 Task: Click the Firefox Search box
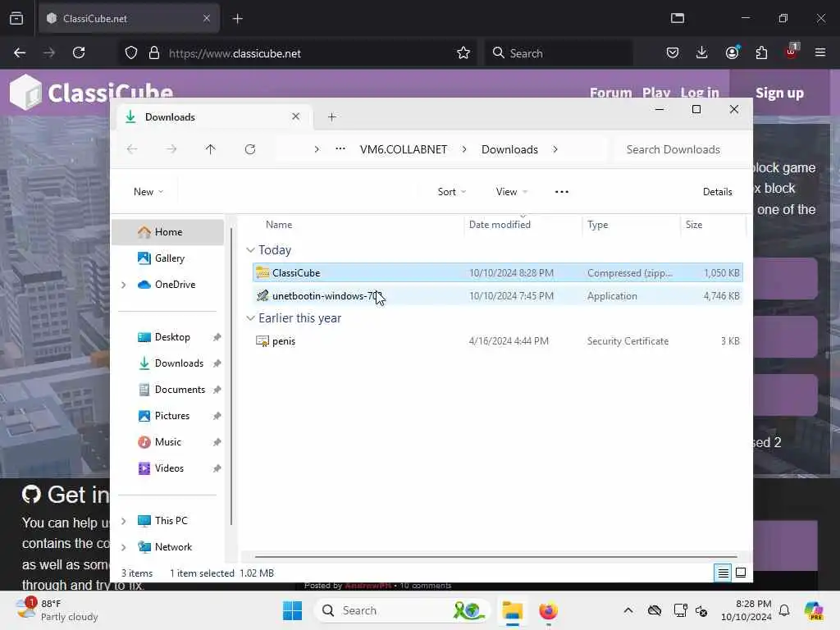[559, 53]
